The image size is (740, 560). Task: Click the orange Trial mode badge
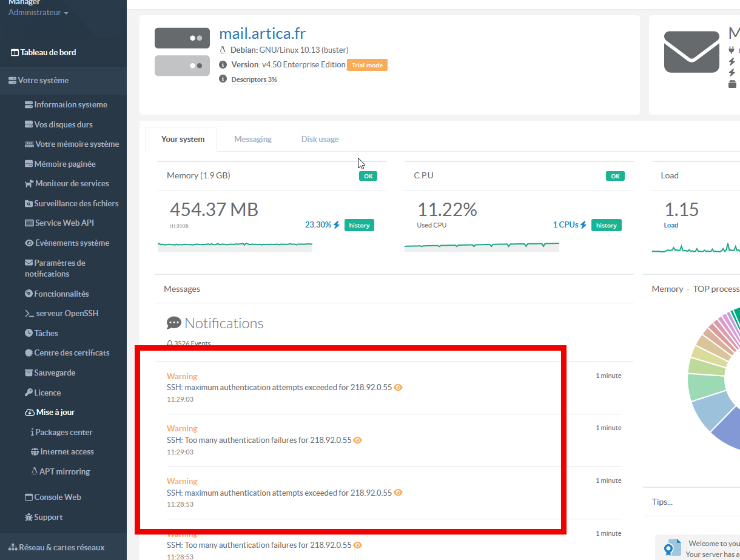click(x=366, y=65)
